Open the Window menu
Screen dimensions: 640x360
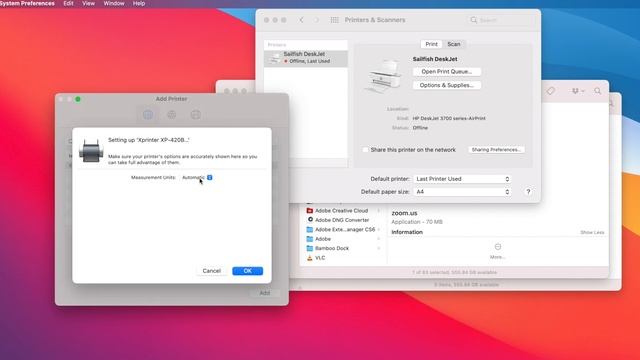coord(114,3)
